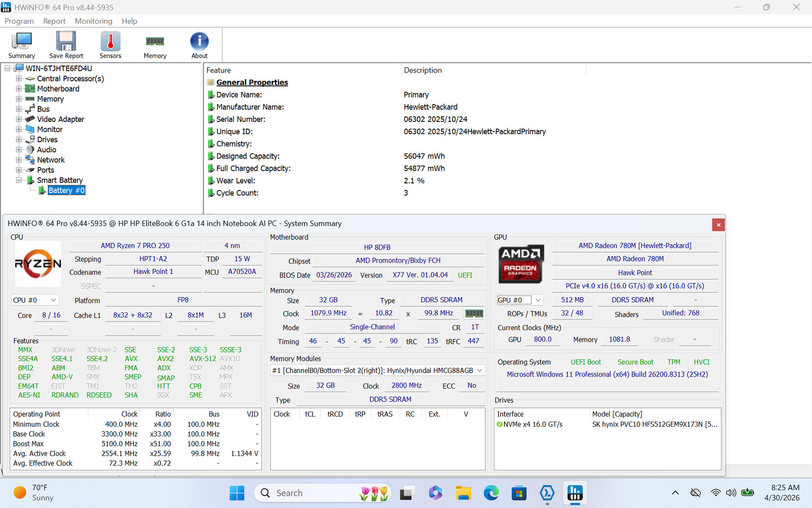Click the Wi-Fi tray icon

[x=716, y=493]
